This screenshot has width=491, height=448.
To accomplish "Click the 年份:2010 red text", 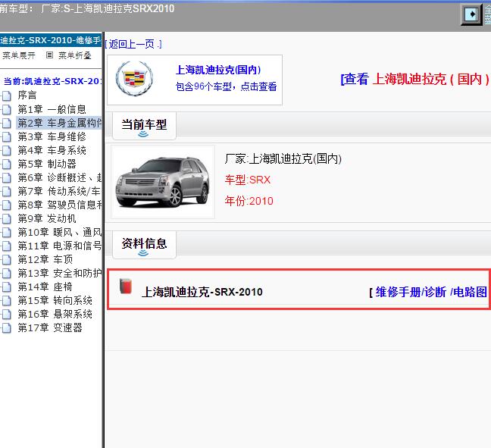I will (249, 201).
